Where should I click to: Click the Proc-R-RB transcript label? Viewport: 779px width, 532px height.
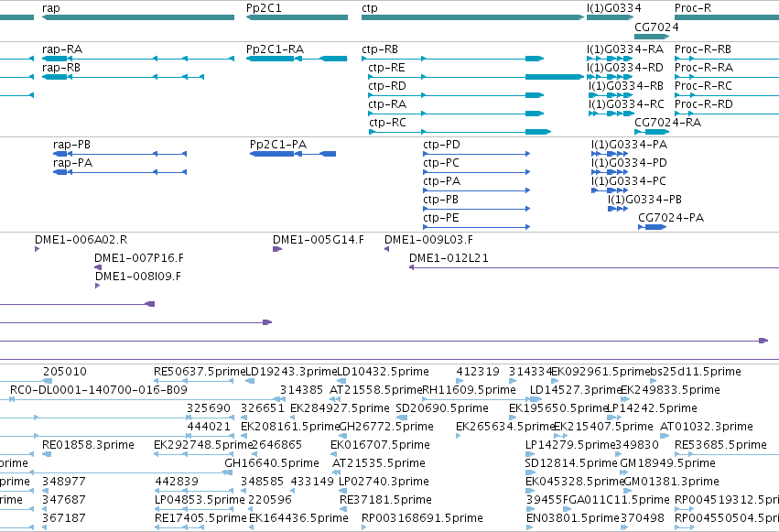coord(703,49)
